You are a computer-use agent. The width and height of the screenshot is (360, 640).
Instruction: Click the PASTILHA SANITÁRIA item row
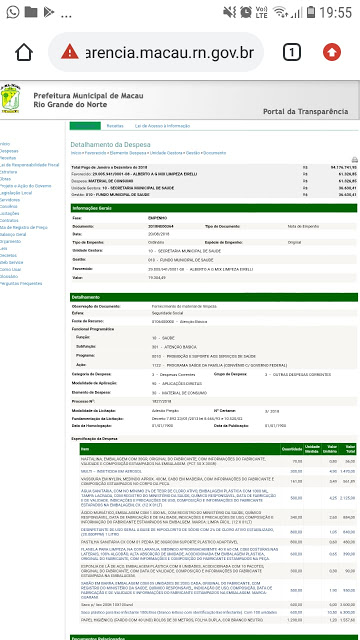pos(218,542)
